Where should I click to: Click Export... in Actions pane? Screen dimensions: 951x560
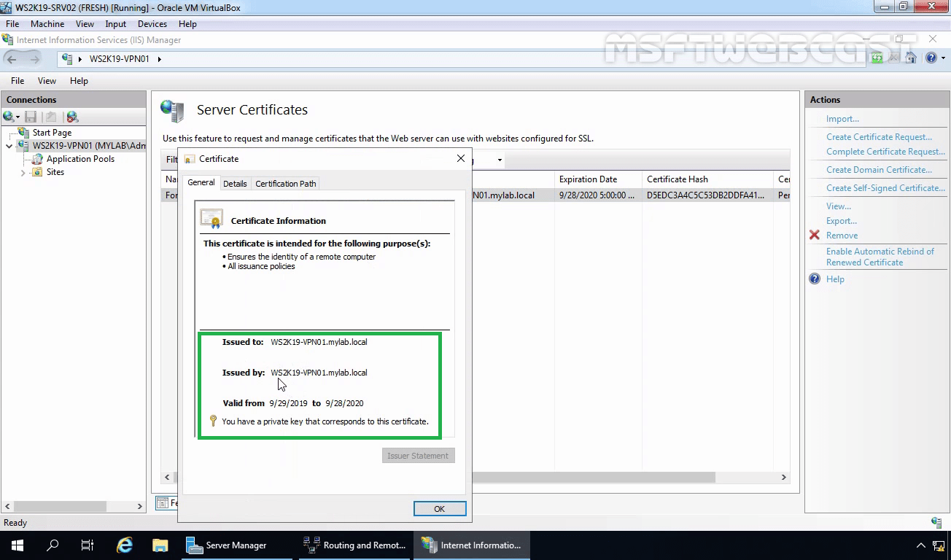tap(842, 221)
